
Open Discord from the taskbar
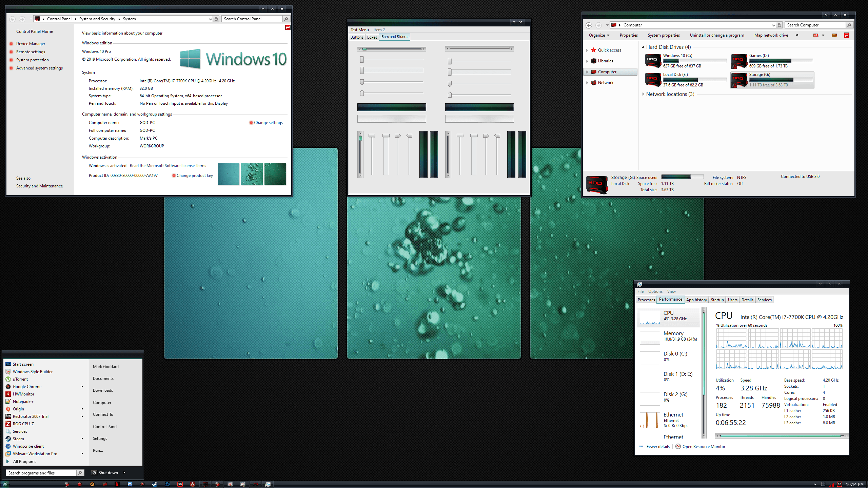(x=130, y=484)
